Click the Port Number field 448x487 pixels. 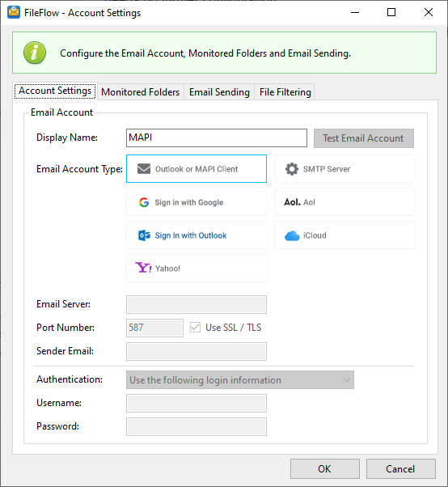point(154,328)
